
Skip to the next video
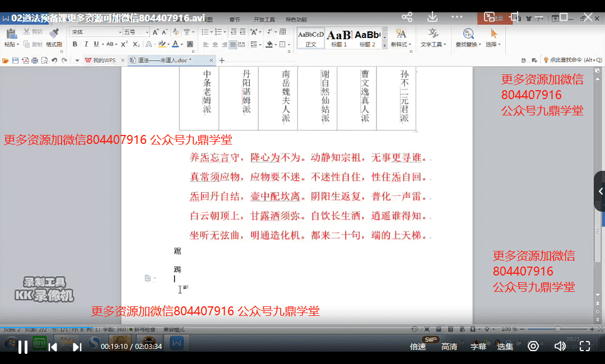[x=77, y=347]
